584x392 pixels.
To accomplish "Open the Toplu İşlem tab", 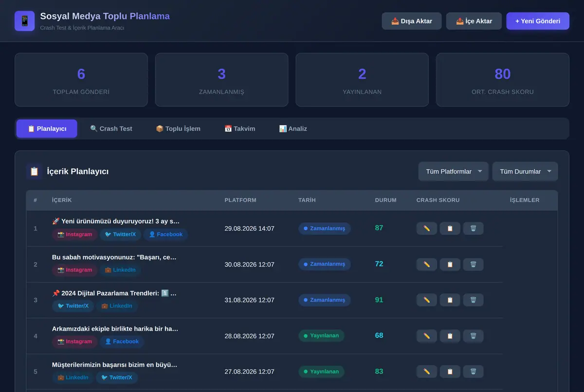I will coord(178,129).
